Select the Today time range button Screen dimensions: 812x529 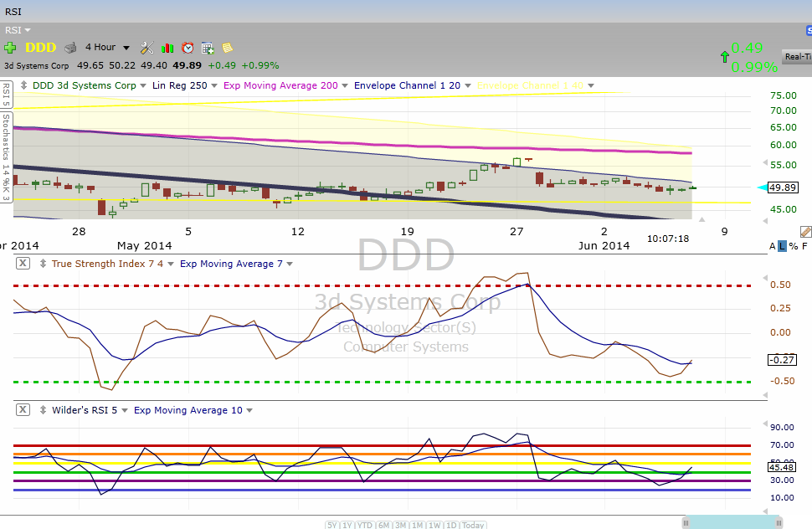[x=473, y=525]
